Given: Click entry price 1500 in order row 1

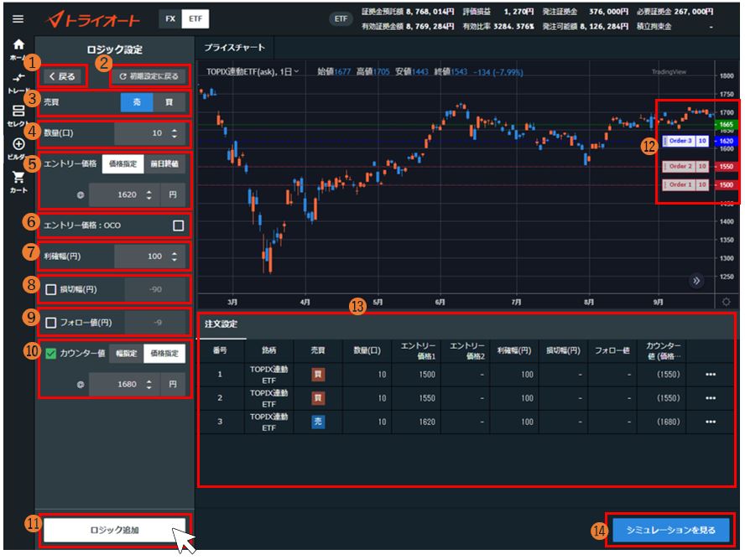Looking at the screenshot, I should pos(427,375).
